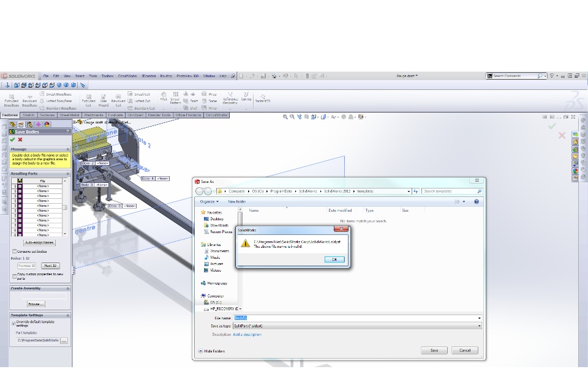Screen dimensions: 588x369
Task: Click the Browse button under Create Assembly
Action: (36, 304)
